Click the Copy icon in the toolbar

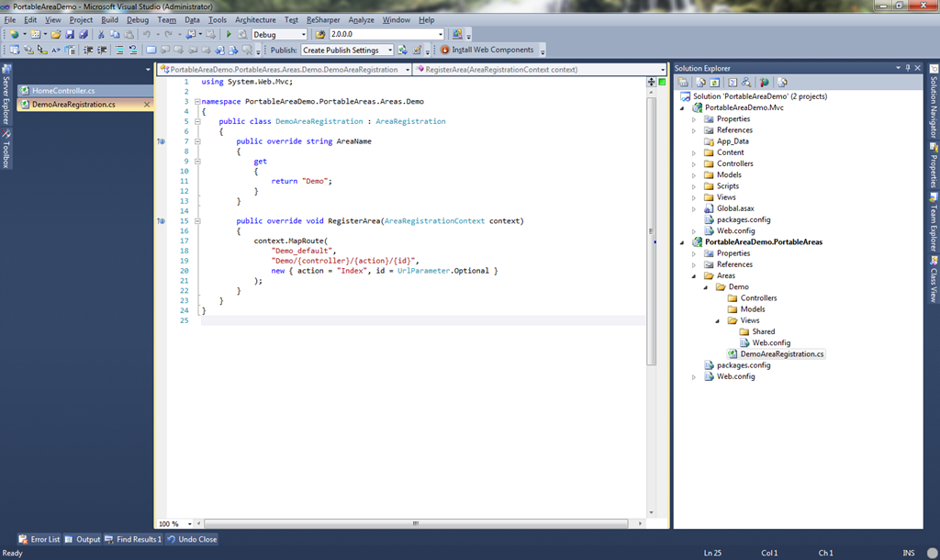pyautogui.click(x=115, y=34)
